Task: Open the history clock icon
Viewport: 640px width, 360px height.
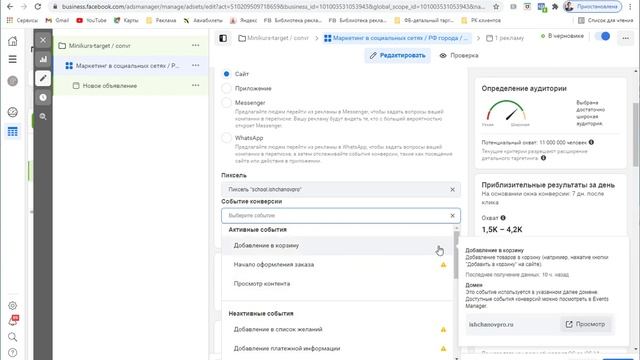Action: click(x=43, y=97)
